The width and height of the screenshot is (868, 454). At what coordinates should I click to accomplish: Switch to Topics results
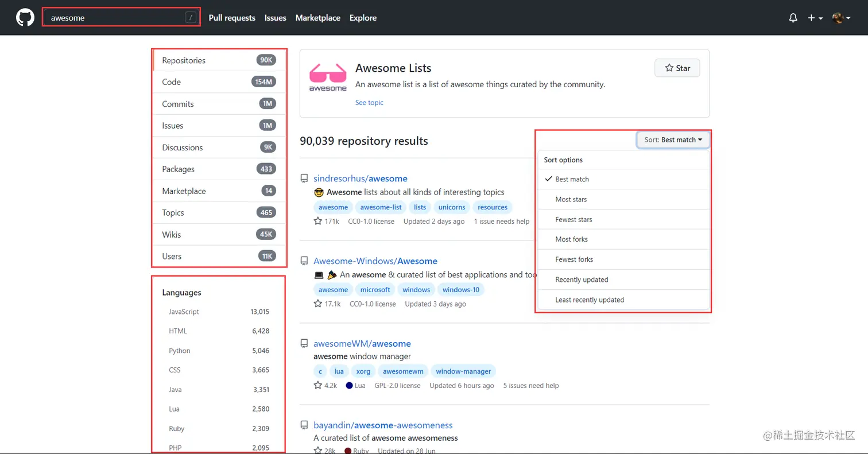pos(219,213)
